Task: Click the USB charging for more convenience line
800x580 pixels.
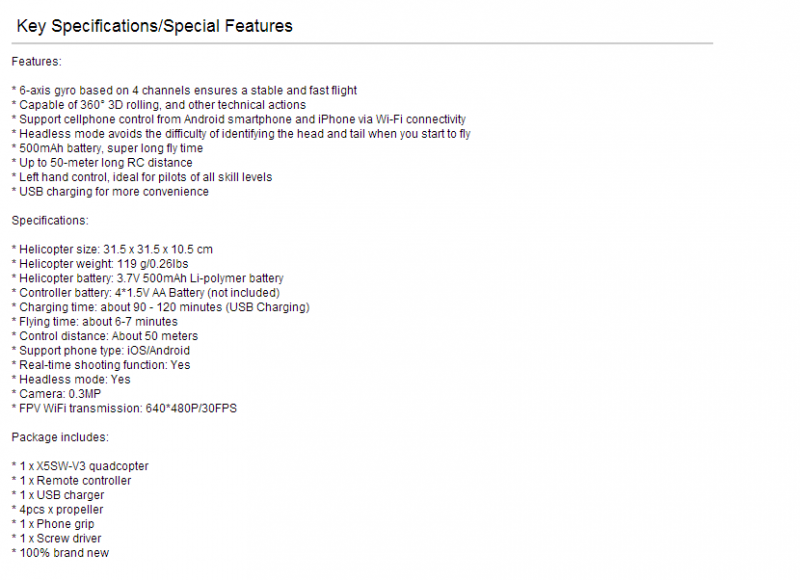Action: pos(110,192)
